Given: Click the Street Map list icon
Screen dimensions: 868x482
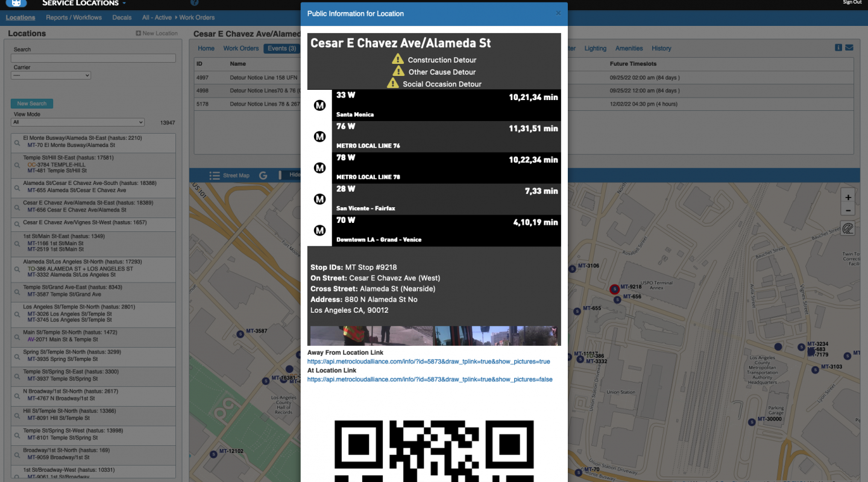Looking at the screenshot, I should click(x=215, y=176).
